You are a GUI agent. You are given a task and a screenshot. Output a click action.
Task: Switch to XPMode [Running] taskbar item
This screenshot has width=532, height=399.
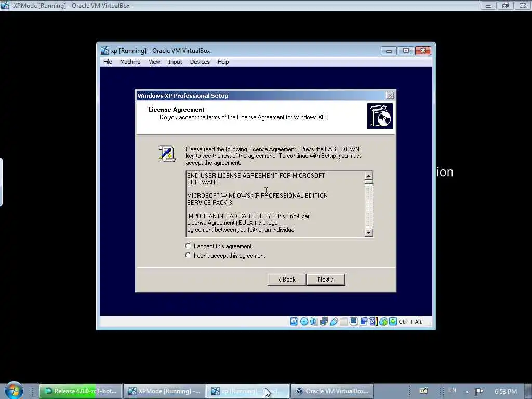(x=164, y=391)
